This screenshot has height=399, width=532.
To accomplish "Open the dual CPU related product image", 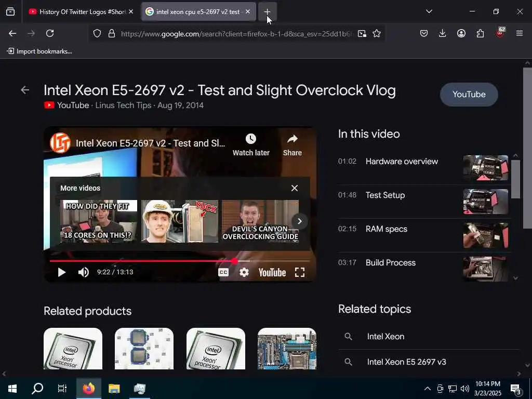I will tap(144, 349).
